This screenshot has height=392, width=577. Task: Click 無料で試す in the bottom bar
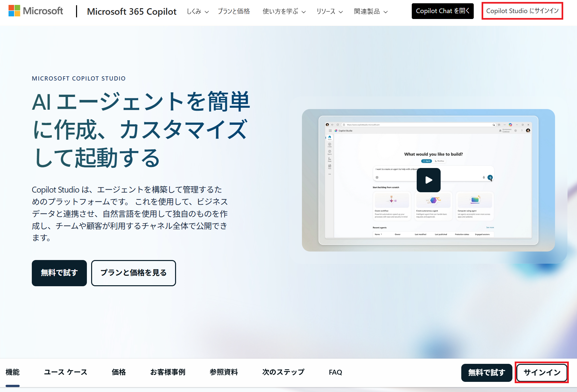(487, 373)
